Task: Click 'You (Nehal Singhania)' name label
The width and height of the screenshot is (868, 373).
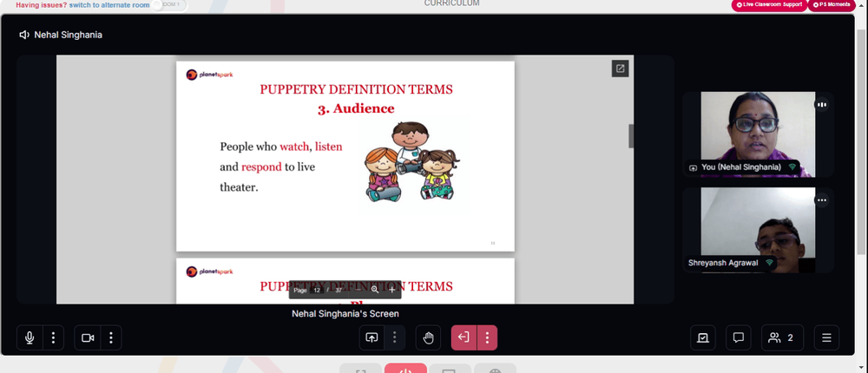Action: (741, 167)
